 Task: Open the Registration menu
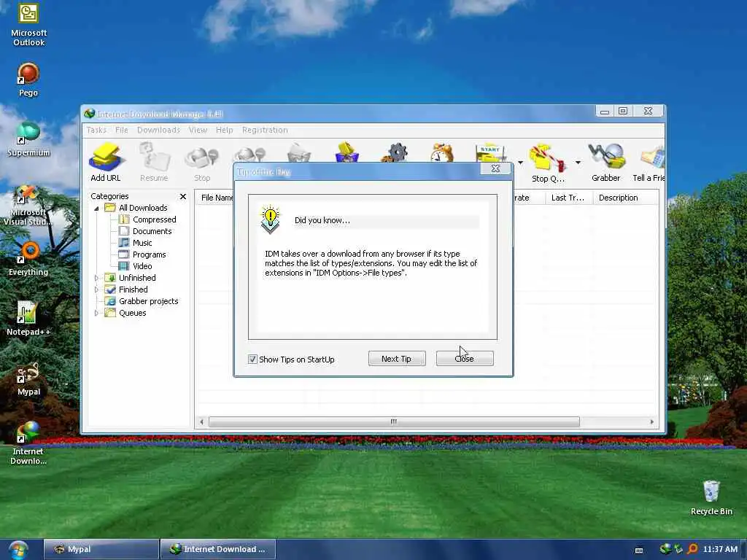coord(265,130)
